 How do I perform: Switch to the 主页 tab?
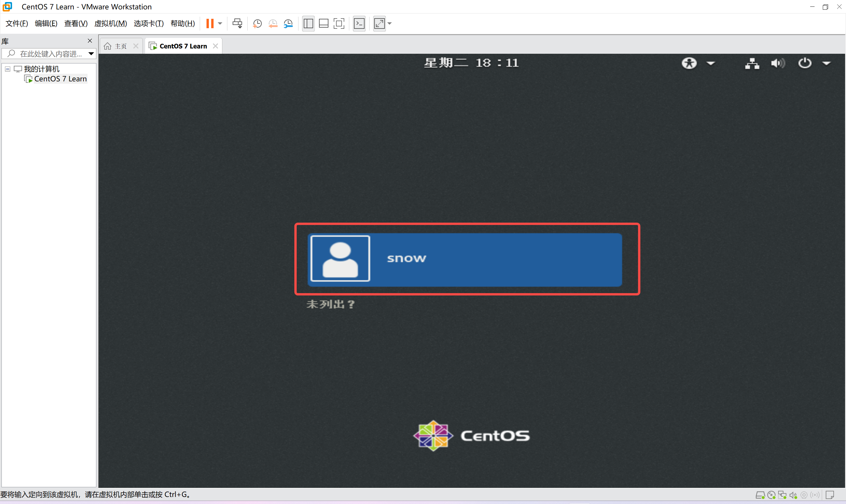coord(121,46)
